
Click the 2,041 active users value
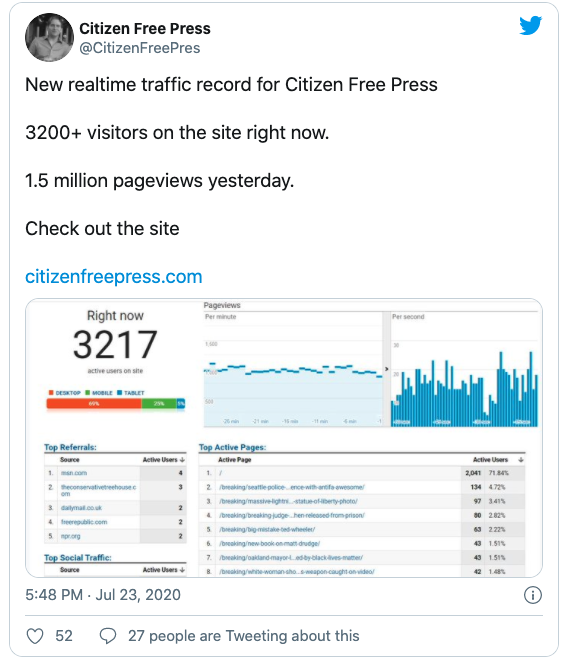click(x=473, y=473)
